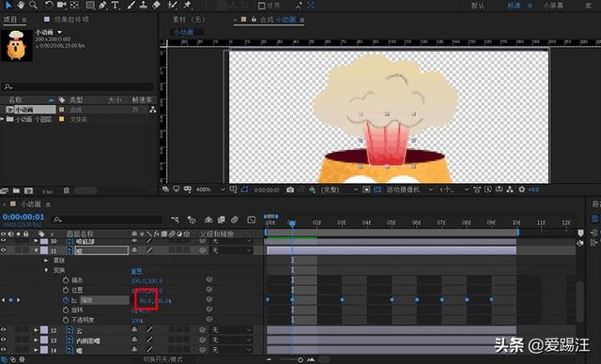
Task: Expand layer 13 properties
Action: click(36, 340)
